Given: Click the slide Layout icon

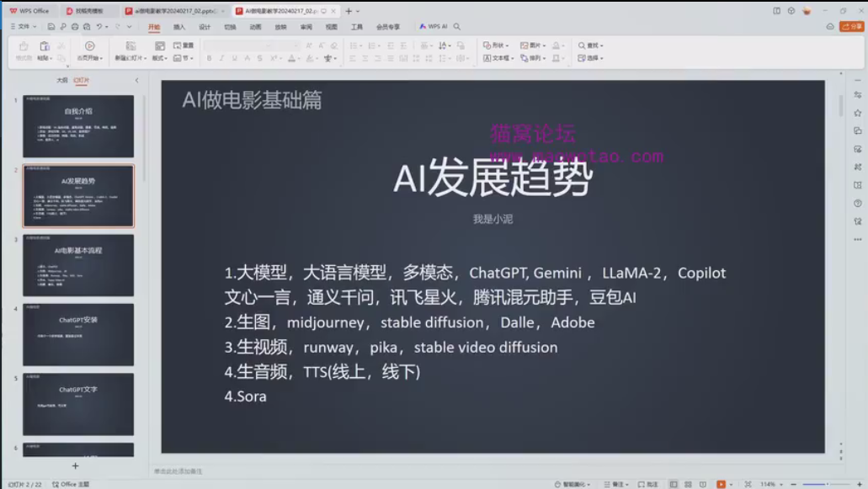Looking at the screenshot, I should pos(159,46).
